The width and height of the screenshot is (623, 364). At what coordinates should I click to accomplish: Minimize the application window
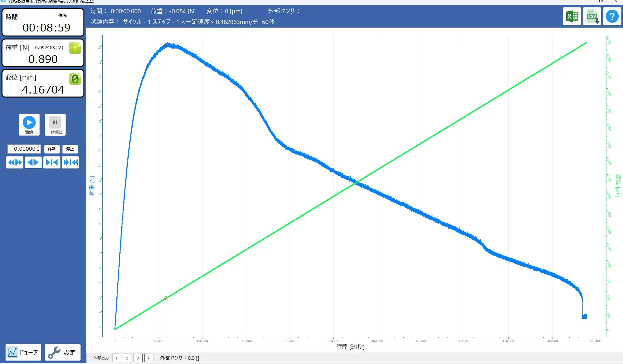coord(586,1)
